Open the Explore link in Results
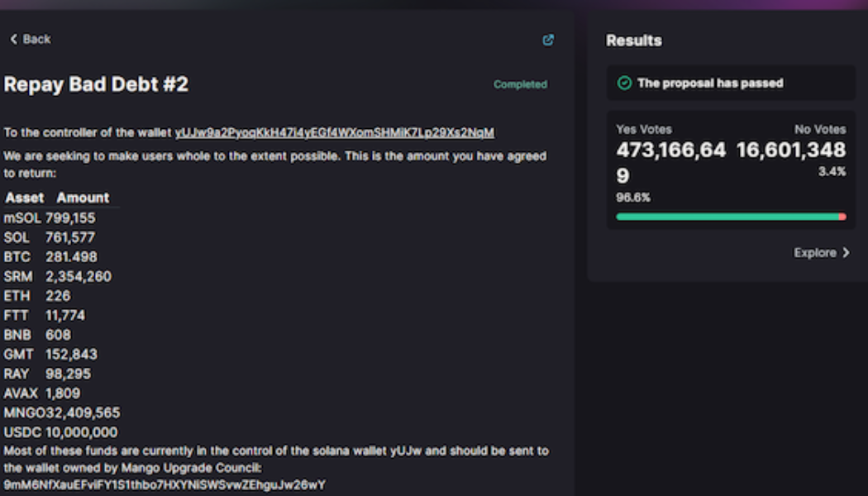Screen dimensions: 868x496 click(x=815, y=253)
